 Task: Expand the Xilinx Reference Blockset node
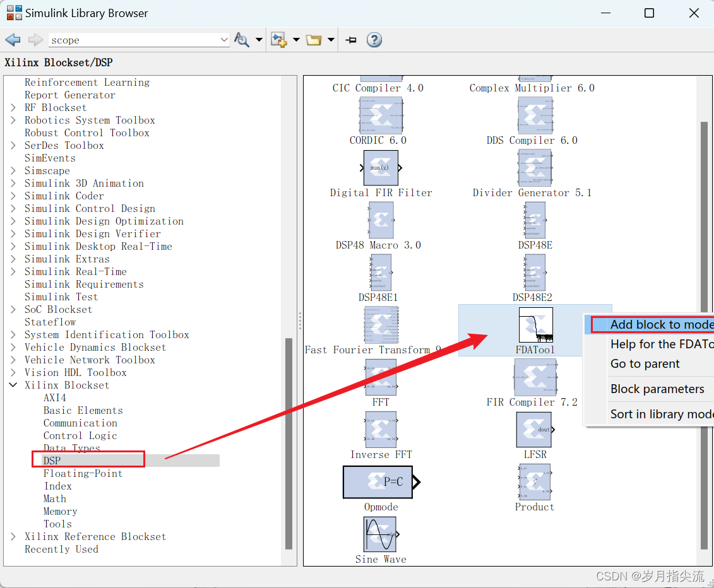[x=13, y=536]
